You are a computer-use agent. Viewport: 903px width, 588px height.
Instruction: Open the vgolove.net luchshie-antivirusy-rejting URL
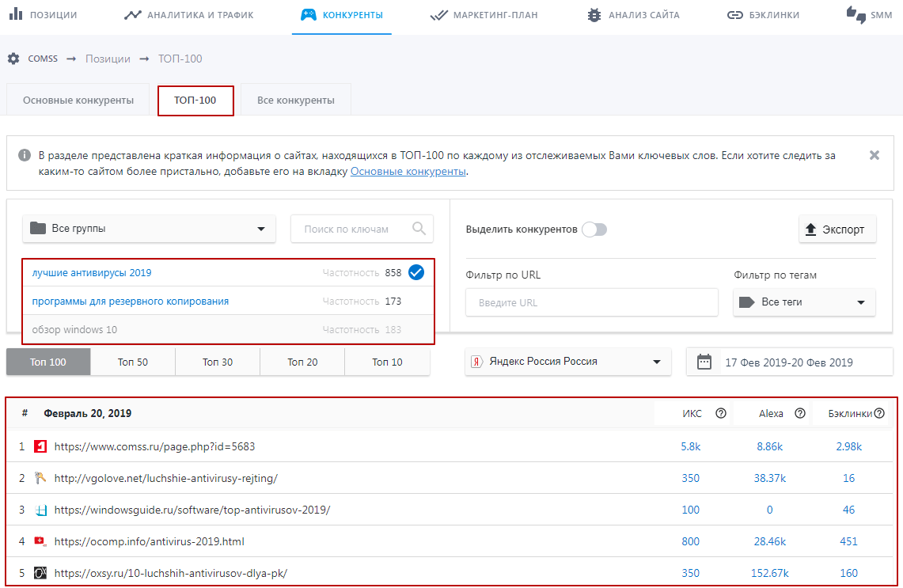click(166, 478)
